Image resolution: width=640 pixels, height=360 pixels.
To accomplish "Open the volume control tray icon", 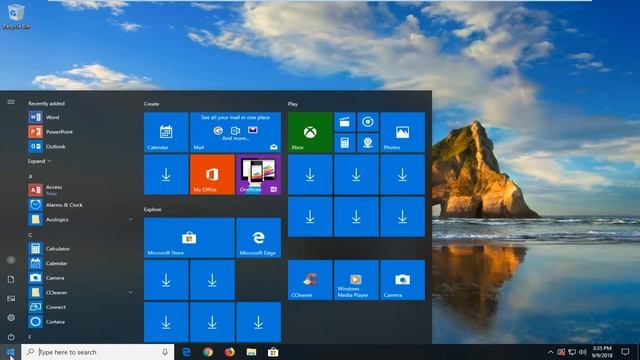I will (582, 352).
